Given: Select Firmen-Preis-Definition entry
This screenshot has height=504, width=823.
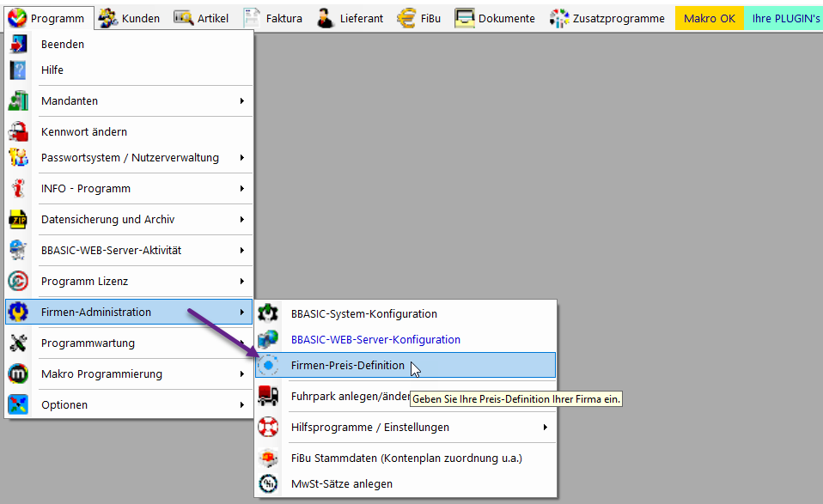Looking at the screenshot, I should tap(405, 365).
